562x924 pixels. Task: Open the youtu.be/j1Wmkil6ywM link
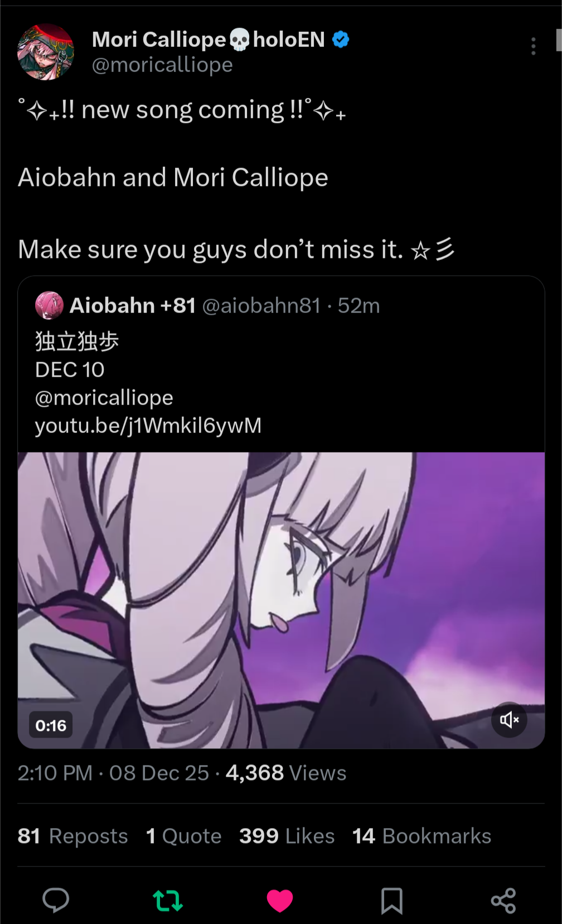pos(148,426)
